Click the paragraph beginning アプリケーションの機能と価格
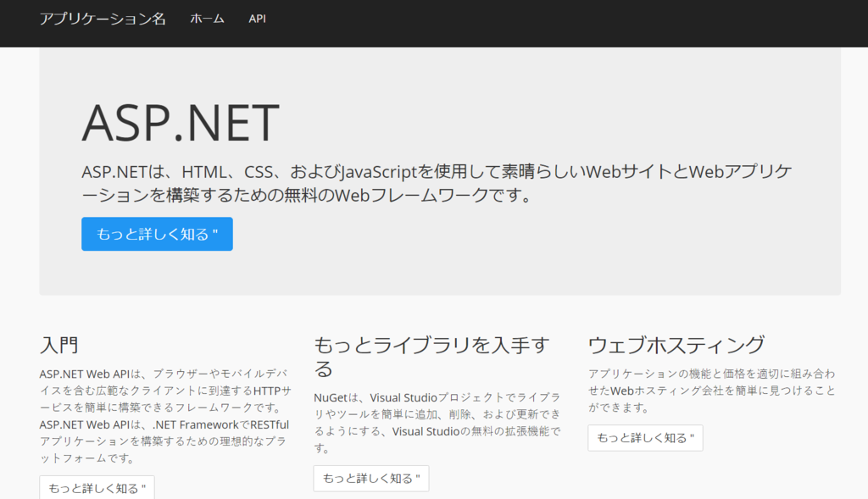The image size is (868, 499). (711, 391)
